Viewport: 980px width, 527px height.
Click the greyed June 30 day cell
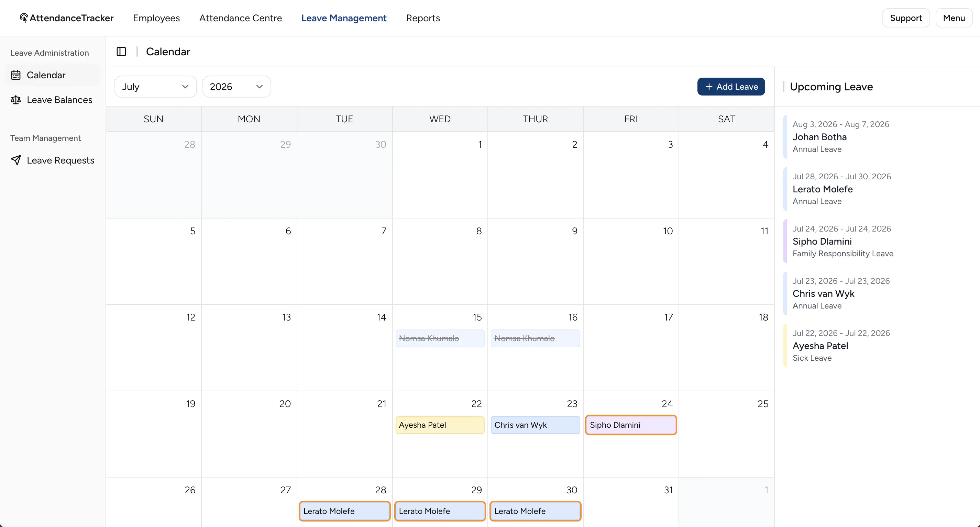pos(345,175)
